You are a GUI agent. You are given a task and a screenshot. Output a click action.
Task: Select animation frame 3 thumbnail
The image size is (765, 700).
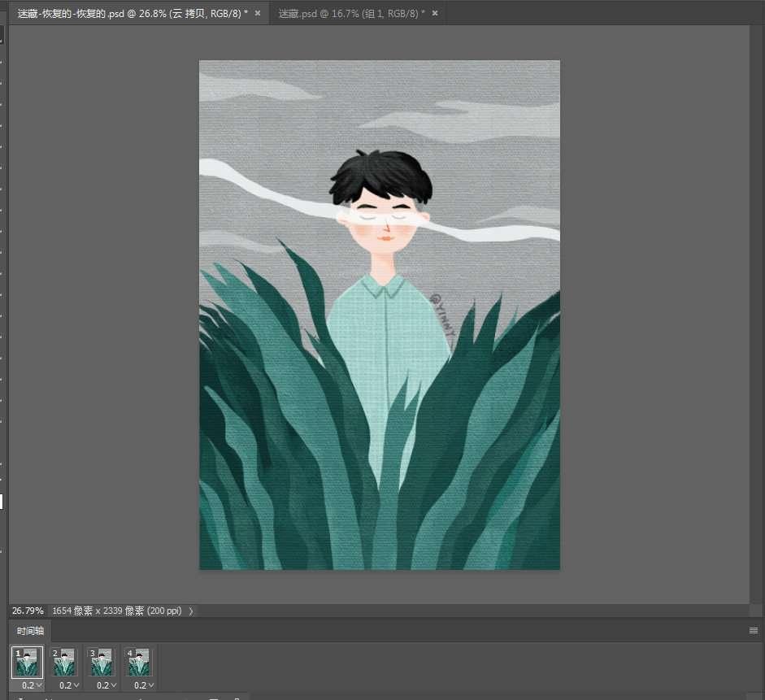(x=102, y=662)
